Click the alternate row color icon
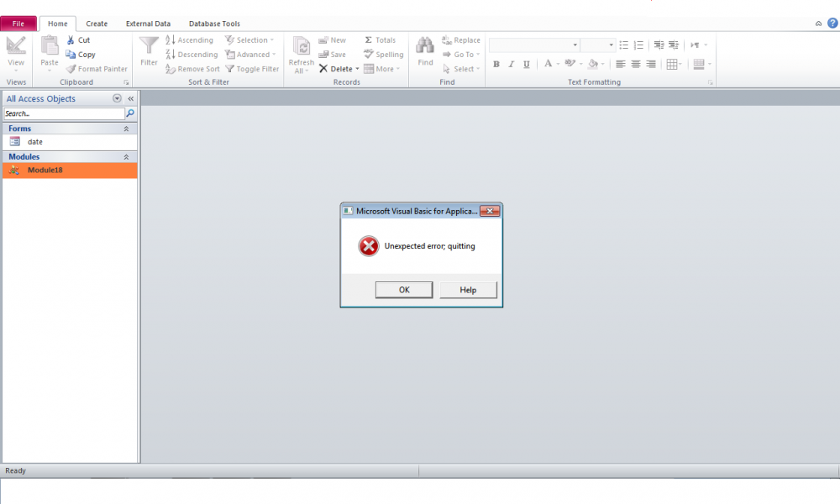The width and height of the screenshot is (840, 504). point(699,65)
